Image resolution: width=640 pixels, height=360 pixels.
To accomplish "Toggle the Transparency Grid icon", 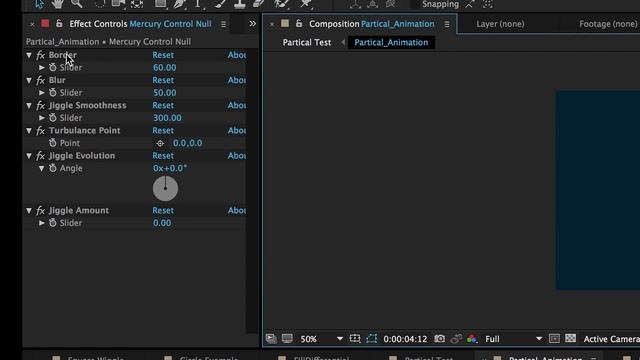I will (x=571, y=338).
